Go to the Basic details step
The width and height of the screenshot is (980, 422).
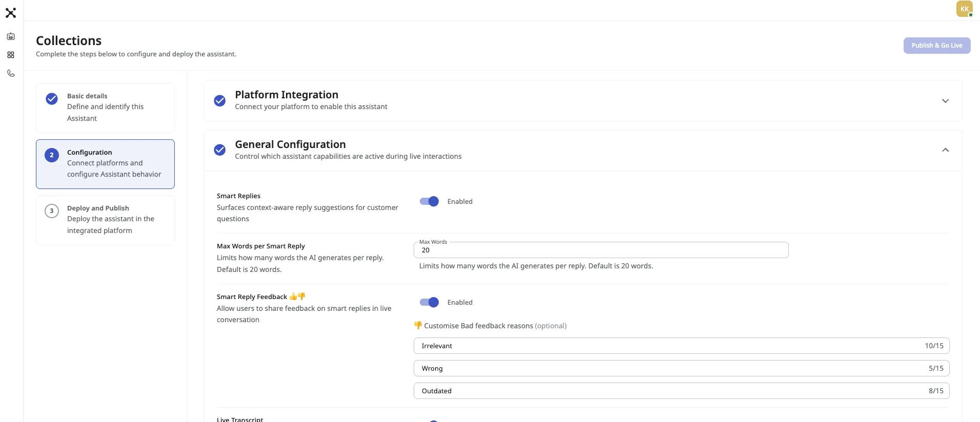click(105, 108)
